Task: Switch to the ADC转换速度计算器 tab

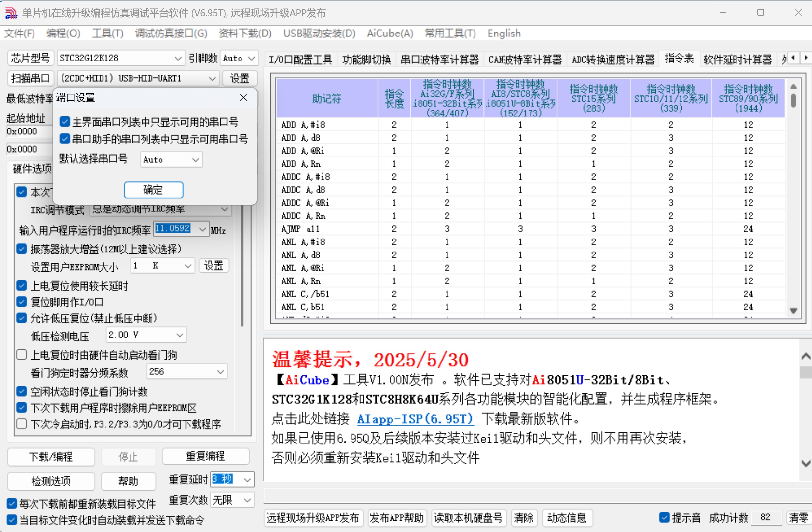Action: [613, 60]
